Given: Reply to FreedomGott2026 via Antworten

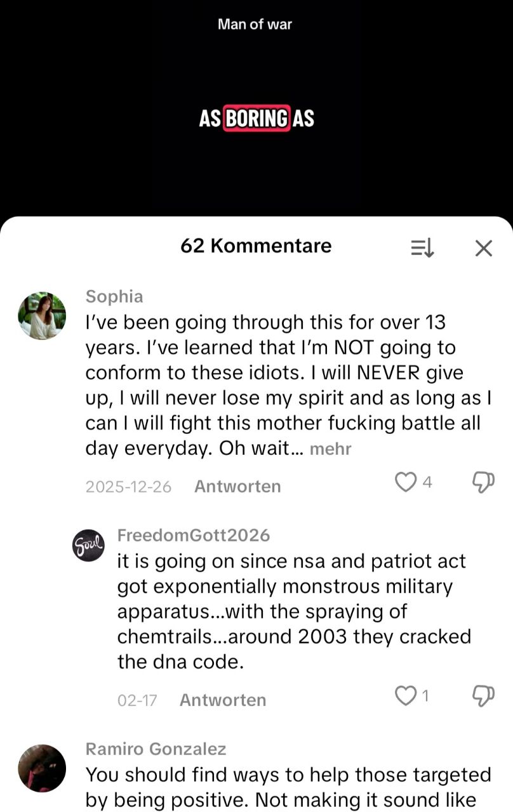Looking at the screenshot, I should click(223, 700).
